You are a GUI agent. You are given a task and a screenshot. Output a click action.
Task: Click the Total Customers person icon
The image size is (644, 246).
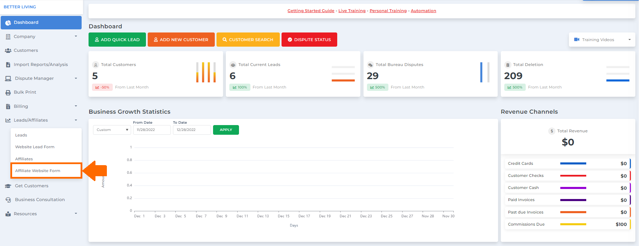click(x=96, y=65)
